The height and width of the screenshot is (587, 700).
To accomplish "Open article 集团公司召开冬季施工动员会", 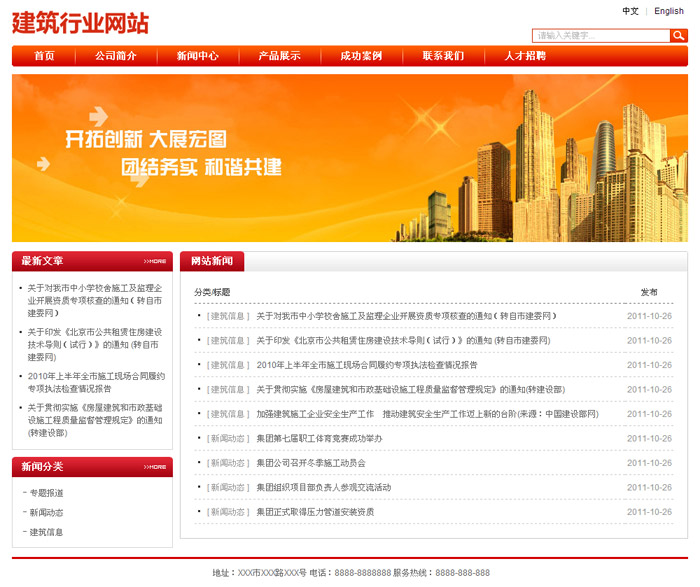I will click(311, 463).
